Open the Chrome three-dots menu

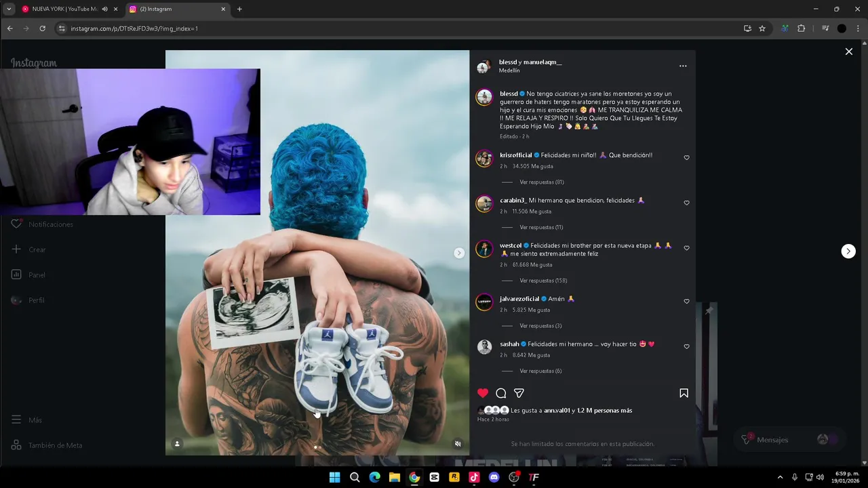858,28
